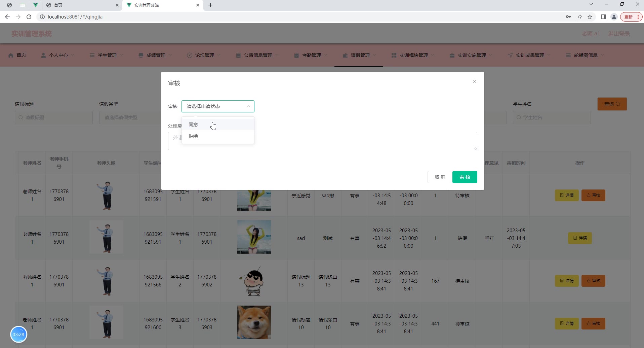Image resolution: width=644 pixels, height=348 pixels.
Task: Click icon beside 实训实施管理
Action: pyautogui.click(x=452, y=55)
